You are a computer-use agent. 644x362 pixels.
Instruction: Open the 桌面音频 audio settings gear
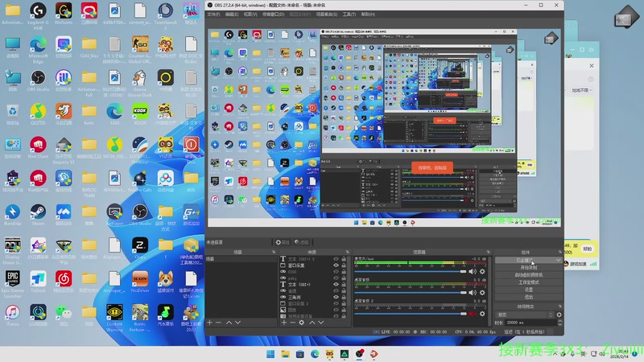pos(482,293)
